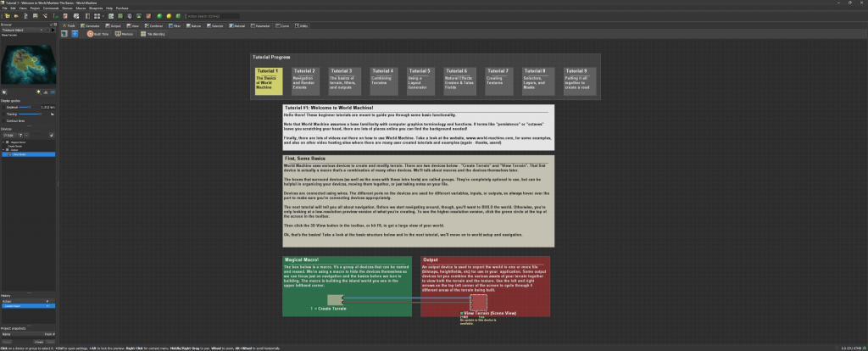This screenshot has width=868, height=351.
Task: Collapse the Magical Macro tree group
Action: click(3, 142)
